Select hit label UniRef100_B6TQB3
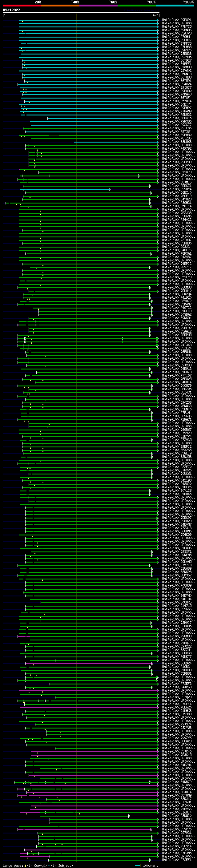 (x=177, y=78)
